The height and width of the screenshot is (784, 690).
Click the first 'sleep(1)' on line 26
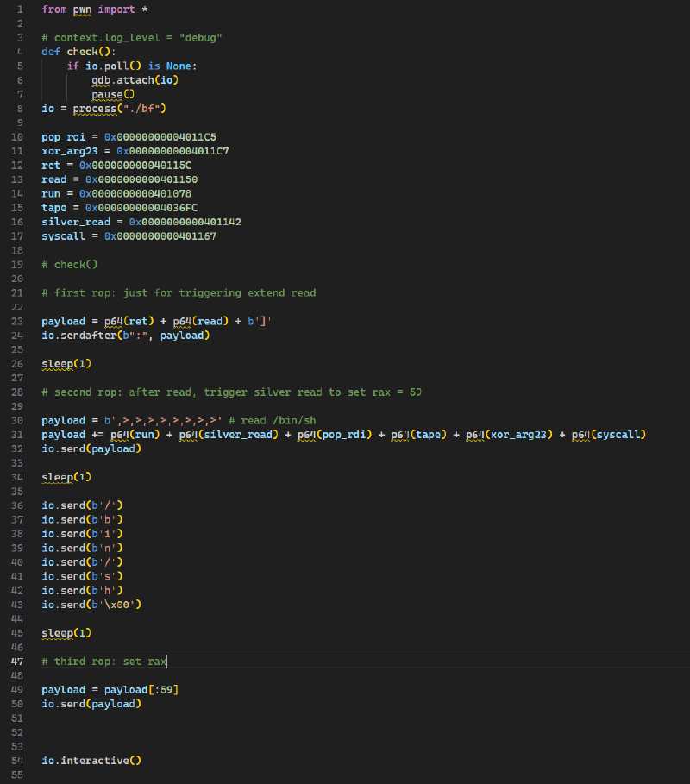pyautogui.click(x=66, y=364)
